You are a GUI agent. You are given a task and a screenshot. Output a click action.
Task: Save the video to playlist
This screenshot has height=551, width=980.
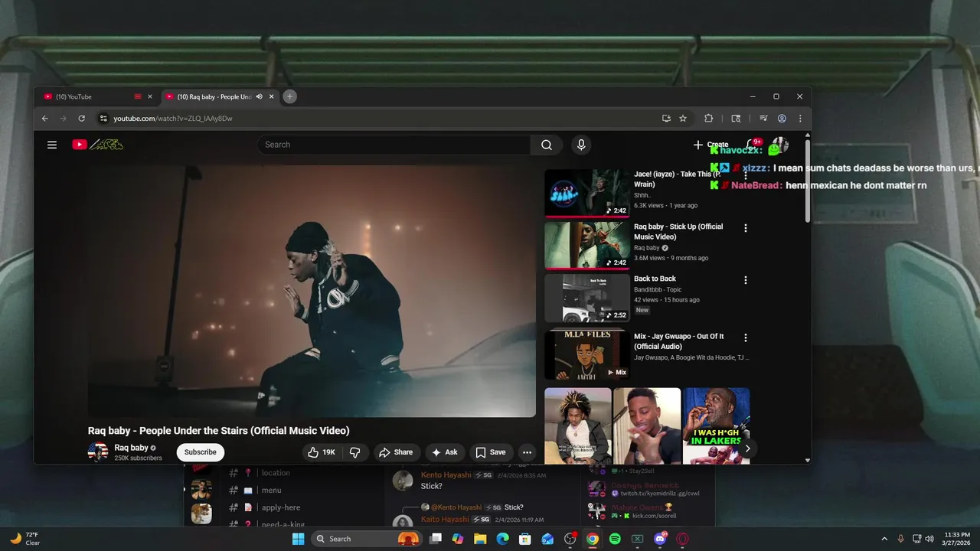click(491, 452)
